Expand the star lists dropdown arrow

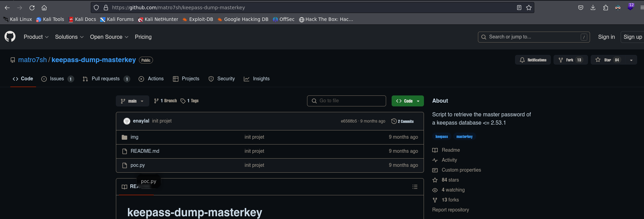(631, 60)
